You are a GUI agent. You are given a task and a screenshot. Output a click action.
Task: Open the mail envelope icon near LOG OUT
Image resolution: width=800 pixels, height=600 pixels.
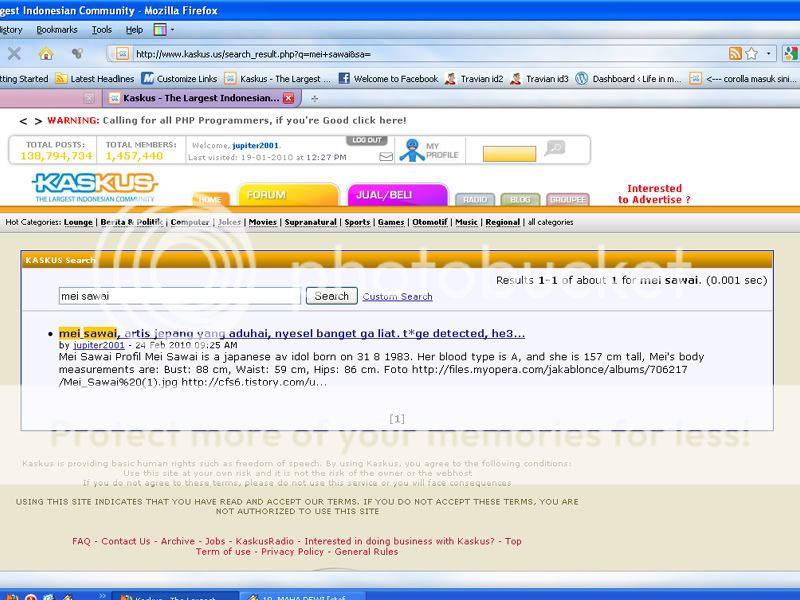(386, 157)
